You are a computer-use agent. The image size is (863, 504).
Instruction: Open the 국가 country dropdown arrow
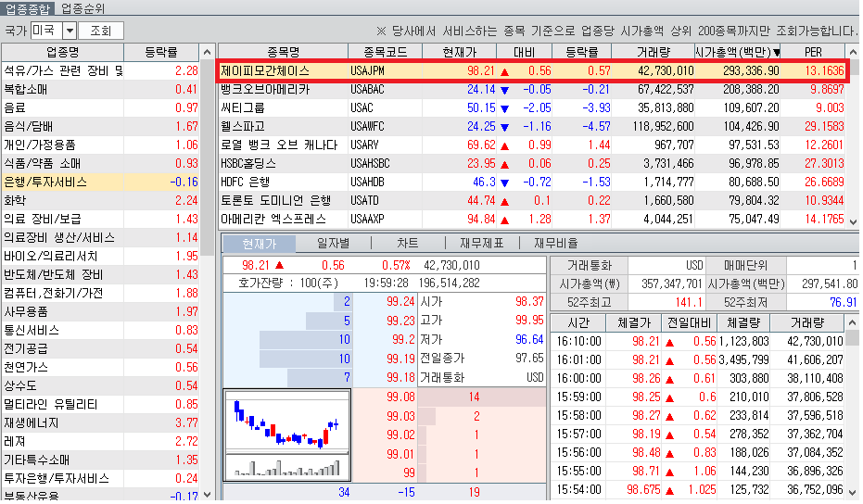[x=70, y=31]
